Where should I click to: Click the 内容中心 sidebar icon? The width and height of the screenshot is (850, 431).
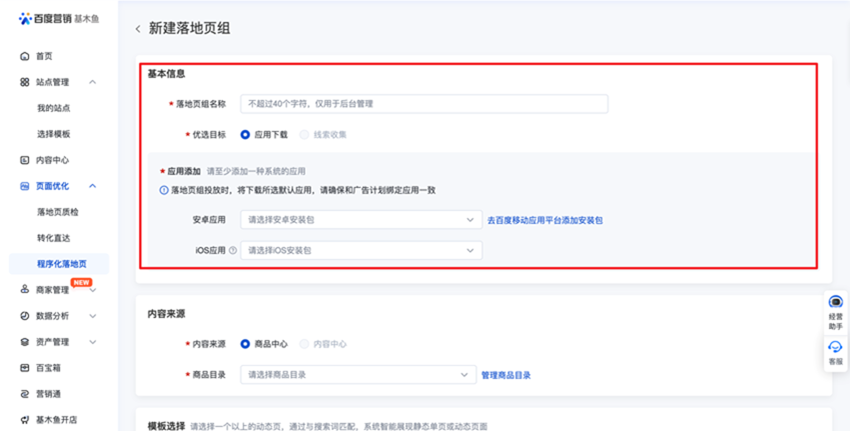point(25,160)
